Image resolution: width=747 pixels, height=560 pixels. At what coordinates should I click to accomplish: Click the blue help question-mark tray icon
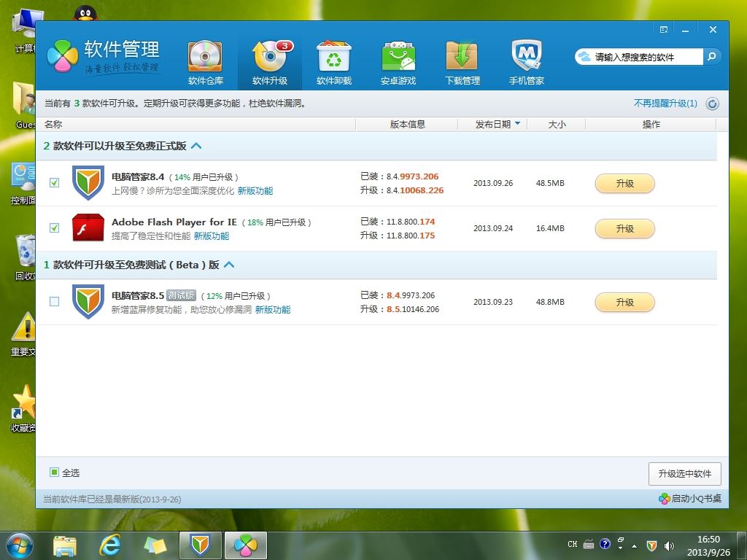tap(605, 544)
